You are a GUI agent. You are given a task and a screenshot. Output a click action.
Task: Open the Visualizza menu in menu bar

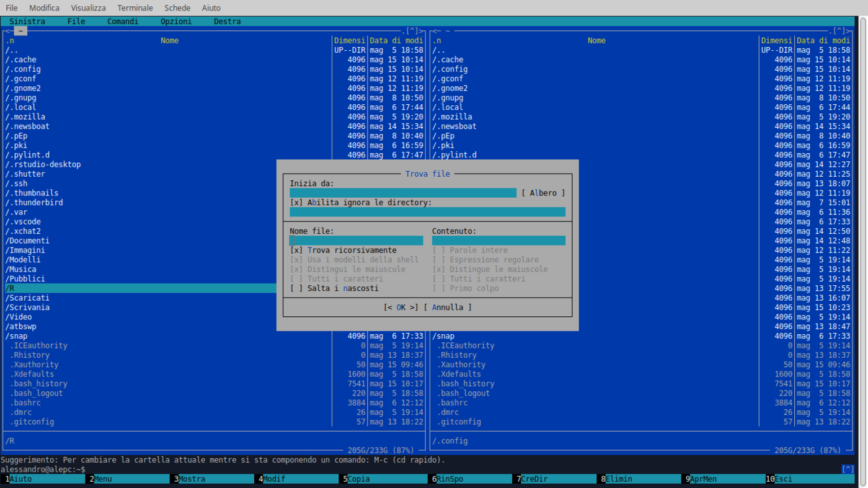pyautogui.click(x=88, y=8)
